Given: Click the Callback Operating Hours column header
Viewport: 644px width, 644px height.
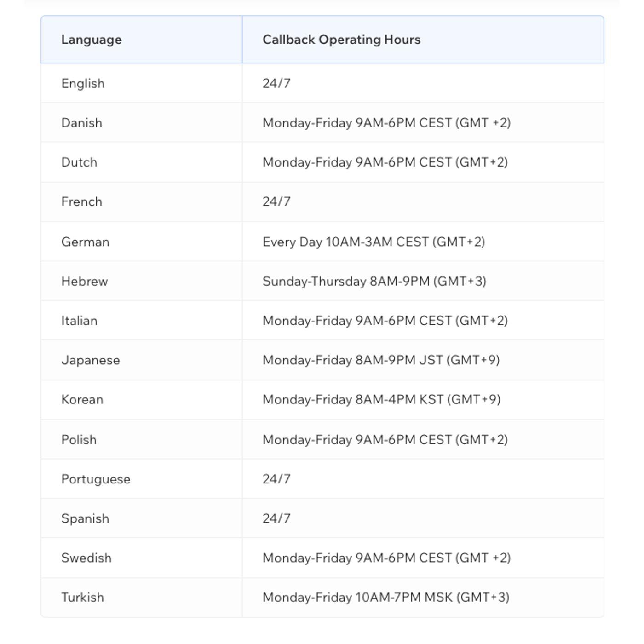Looking at the screenshot, I should click(423, 40).
